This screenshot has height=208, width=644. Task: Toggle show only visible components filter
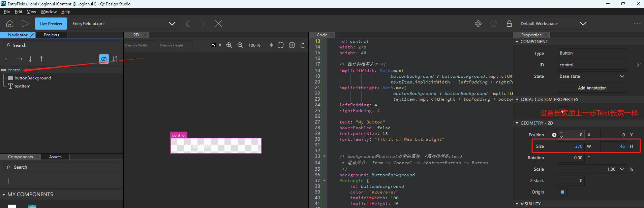click(x=104, y=59)
